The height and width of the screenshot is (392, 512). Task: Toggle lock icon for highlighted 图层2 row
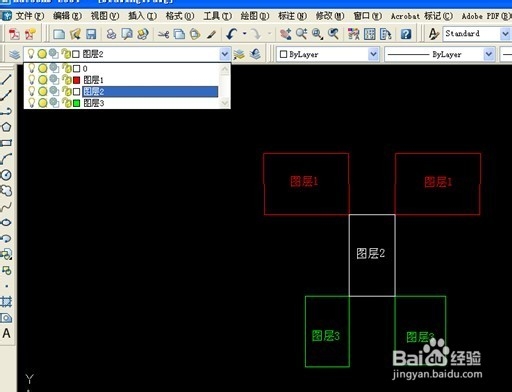67,92
